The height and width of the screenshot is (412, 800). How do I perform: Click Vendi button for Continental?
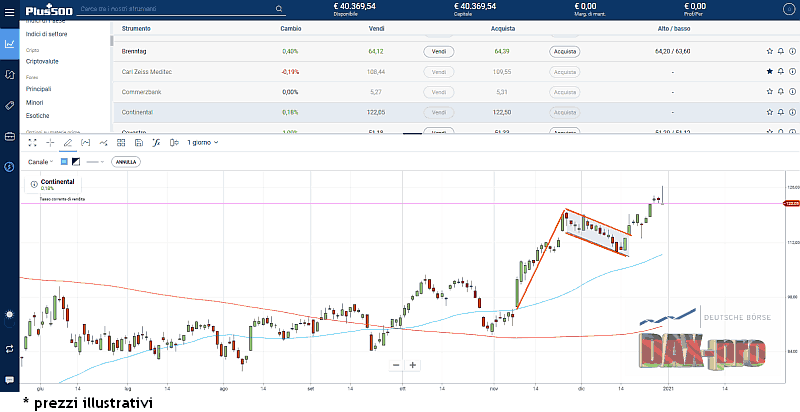click(439, 112)
